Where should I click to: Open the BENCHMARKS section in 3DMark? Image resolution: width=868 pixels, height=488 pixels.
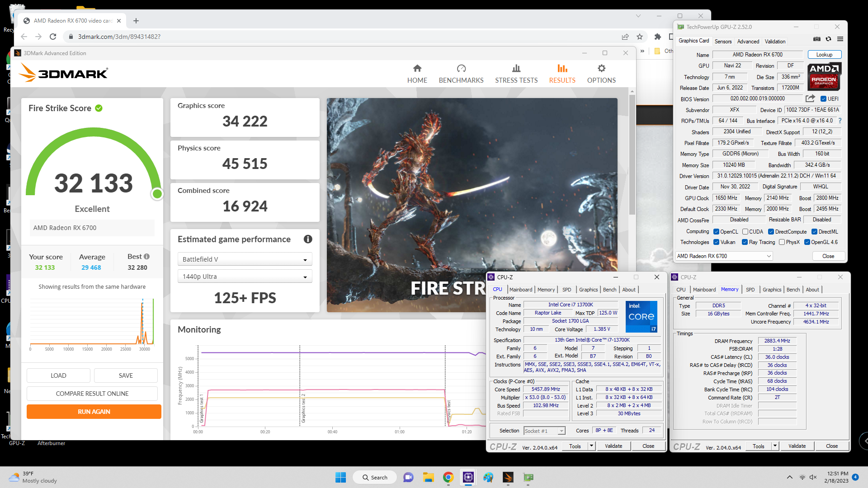coord(461,74)
